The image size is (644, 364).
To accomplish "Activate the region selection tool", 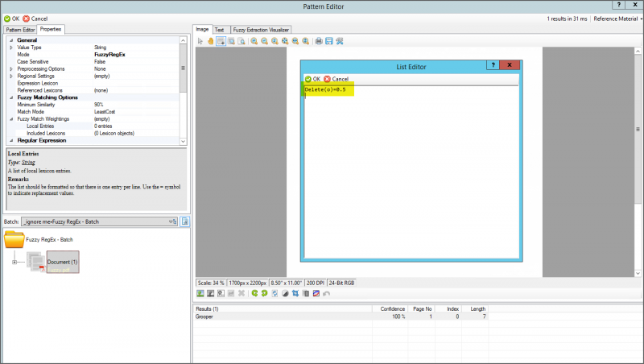I will point(221,41).
